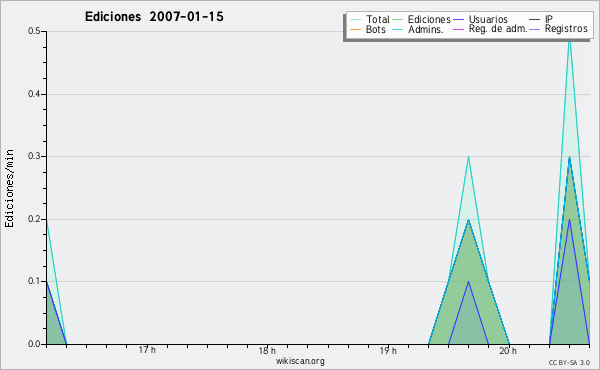Click the Usuarios legend label
Viewport: 600px width, 370px height.
pyautogui.click(x=488, y=19)
